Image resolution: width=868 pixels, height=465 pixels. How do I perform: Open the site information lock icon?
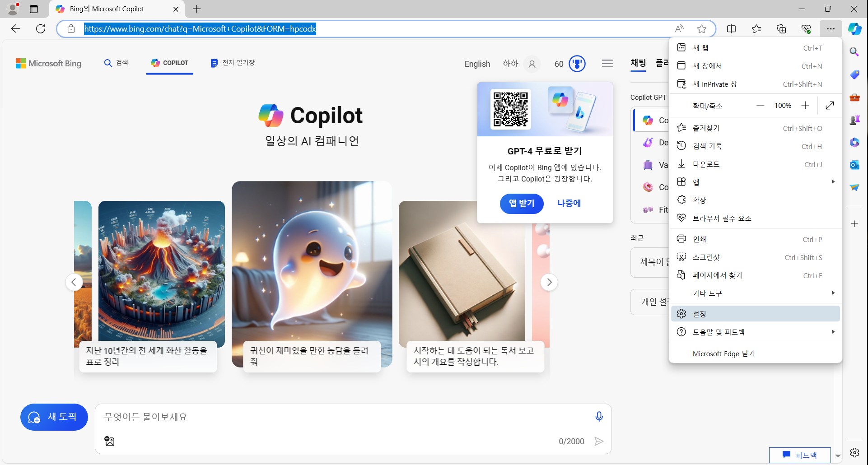[71, 29]
